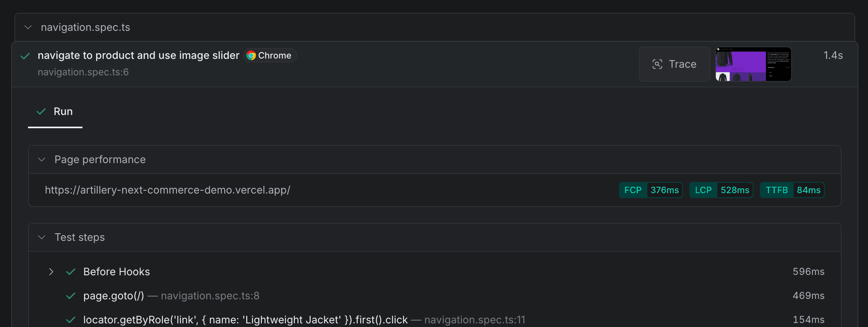Viewport: 868px width, 327px height.
Task: Click the Before Hooks success checkmark
Action: pyautogui.click(x=71, y=272)
